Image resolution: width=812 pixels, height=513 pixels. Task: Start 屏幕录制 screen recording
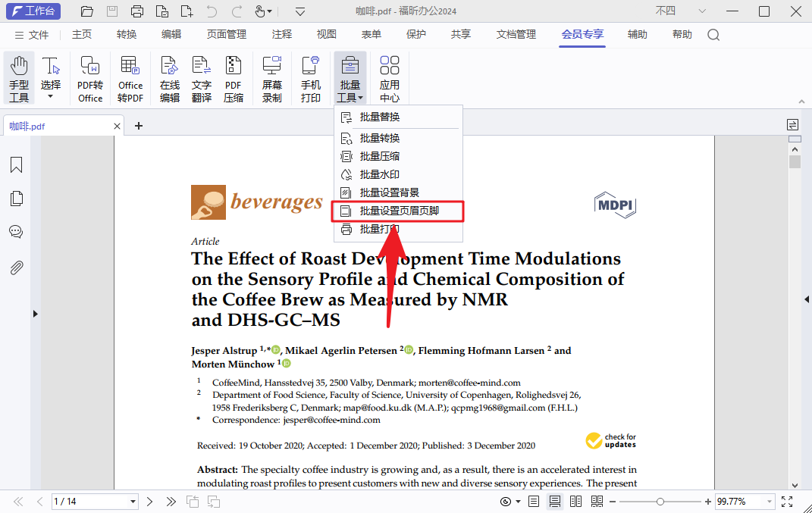coord(271,79)
